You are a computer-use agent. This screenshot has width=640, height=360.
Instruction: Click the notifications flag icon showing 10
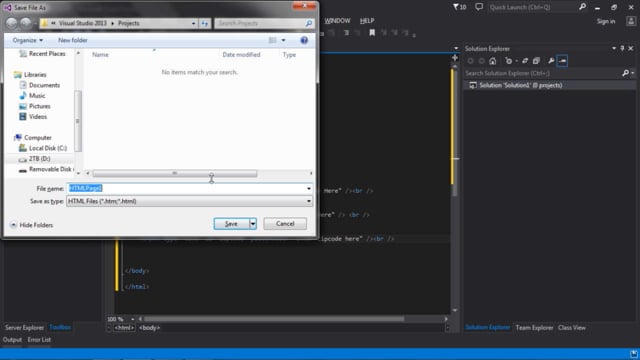(459, 7)
